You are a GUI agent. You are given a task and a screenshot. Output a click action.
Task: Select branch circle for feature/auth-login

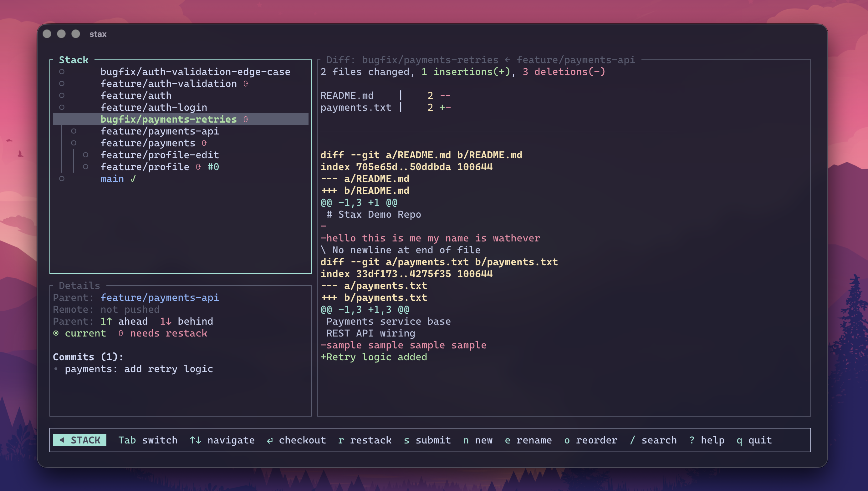pyautogui.click(x=62, y=107)
